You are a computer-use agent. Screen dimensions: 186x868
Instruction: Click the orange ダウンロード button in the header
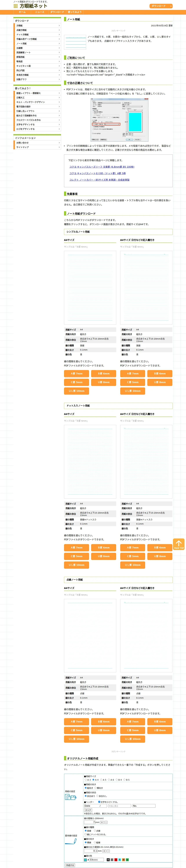click(161, 6)
